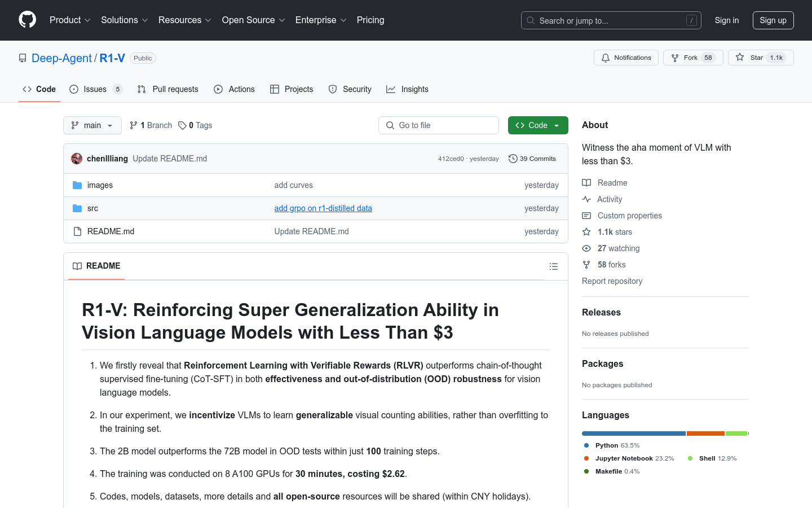Open the 'add curves' commit message
The width and height of the screenshot is (812, 508).
[x=293, y=185]
